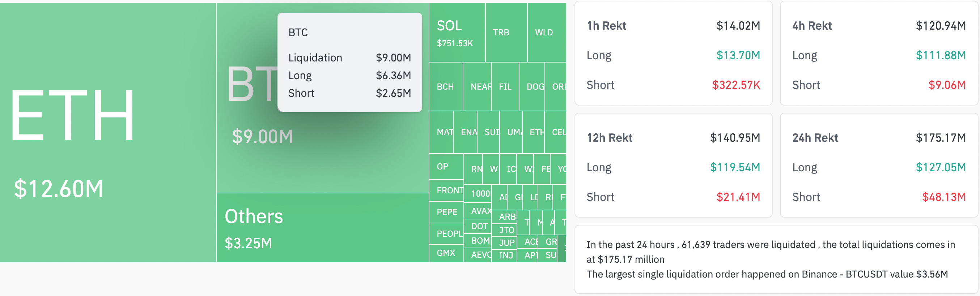Select the 12h Rekt summary card
This screenshot has height=296, width=980.
pyautogui.click(x=673, y=165)
